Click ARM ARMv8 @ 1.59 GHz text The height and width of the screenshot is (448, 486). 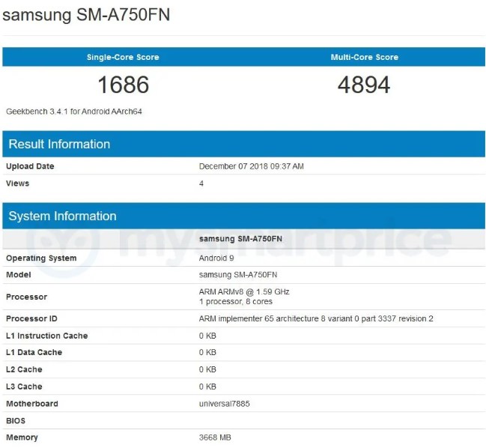pyautogui.click(x=244, y=291)
